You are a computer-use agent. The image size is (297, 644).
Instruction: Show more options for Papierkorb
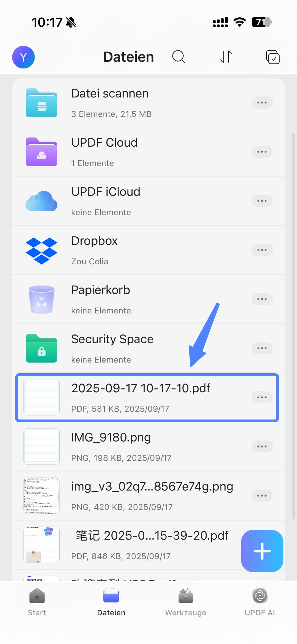coord(262,299)
